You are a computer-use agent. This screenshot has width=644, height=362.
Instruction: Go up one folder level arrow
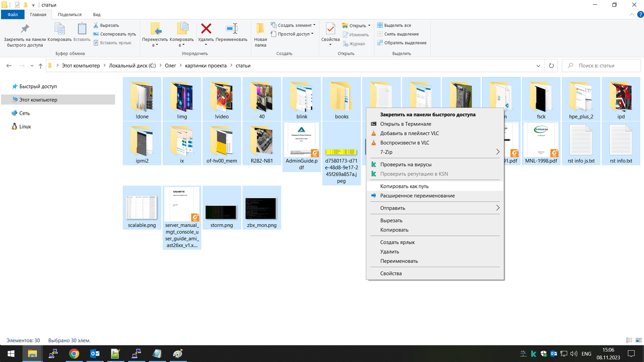(40, 66)
